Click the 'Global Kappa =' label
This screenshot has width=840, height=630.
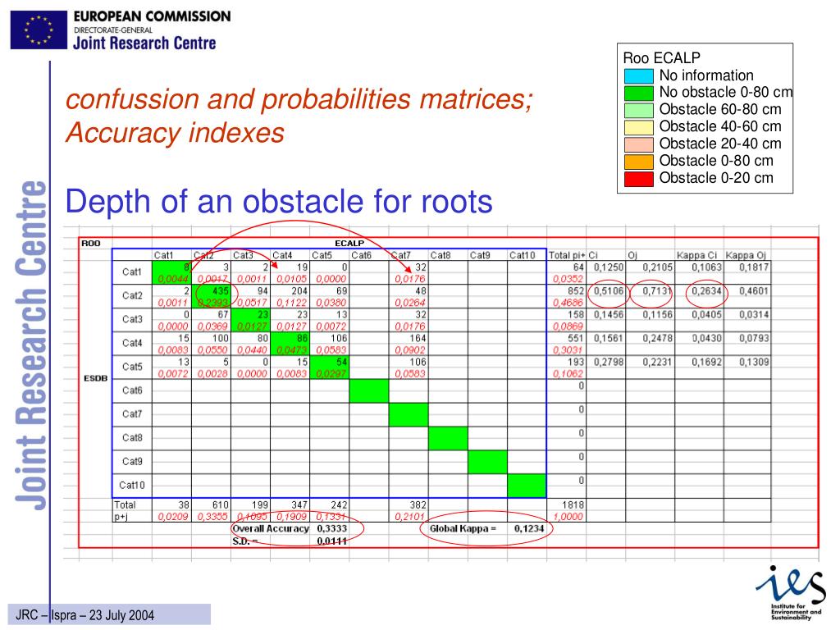click(463, 529)
